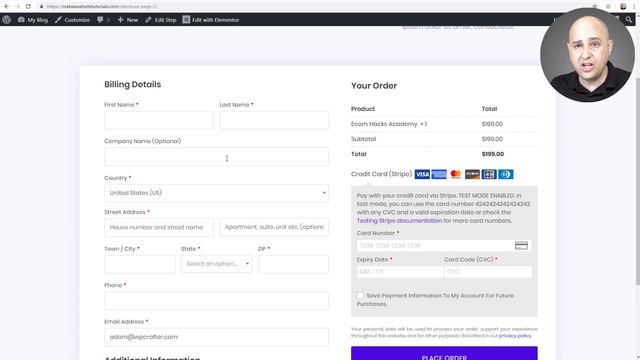Image resolution: width=640 pixels, height=360 pixels.
Task: Focus the Expiry Date field
Action: point(400,272)
